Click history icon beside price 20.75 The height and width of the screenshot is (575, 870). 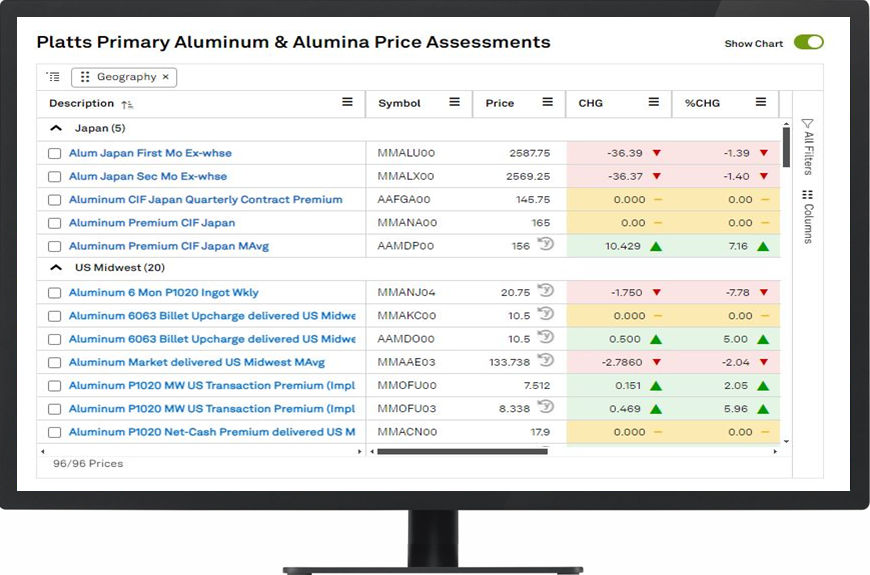546,290
